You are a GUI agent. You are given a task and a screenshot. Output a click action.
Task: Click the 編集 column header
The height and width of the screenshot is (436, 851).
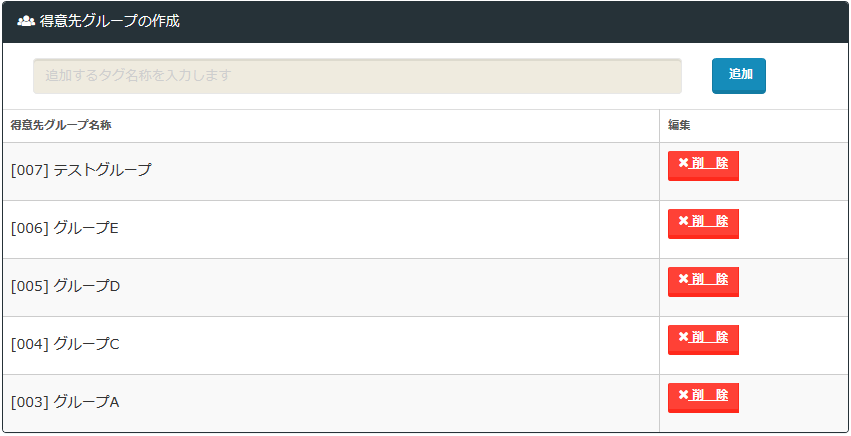point(680,126)
